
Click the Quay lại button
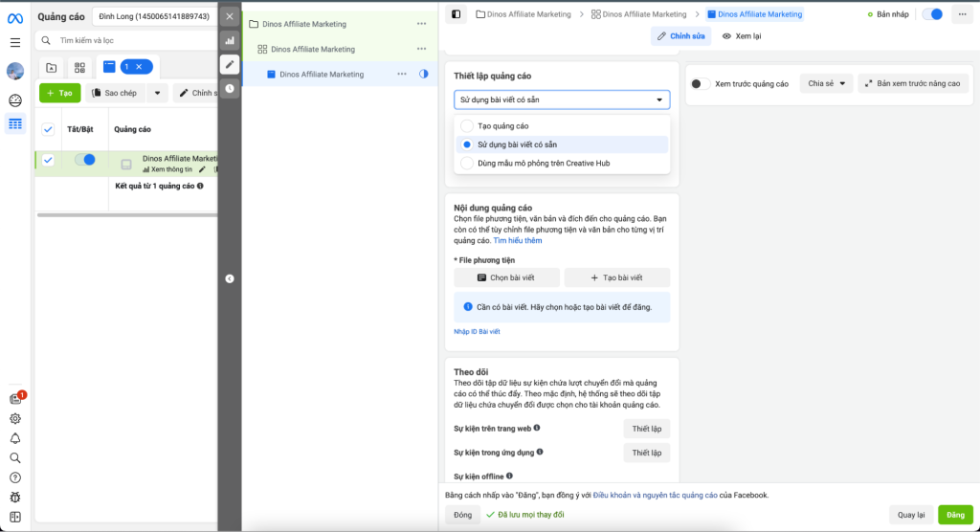911,515
